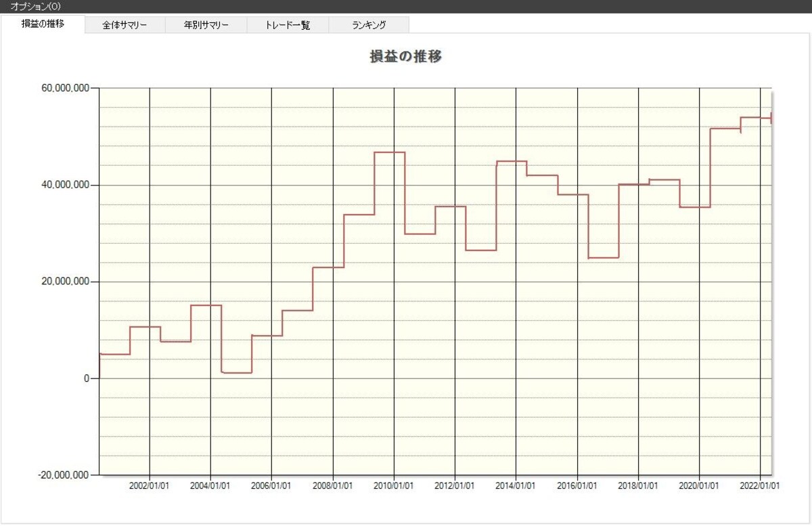Click the 2002/01/01 date axis label
This screenshot has height=526, width=812.
[150, 486]
